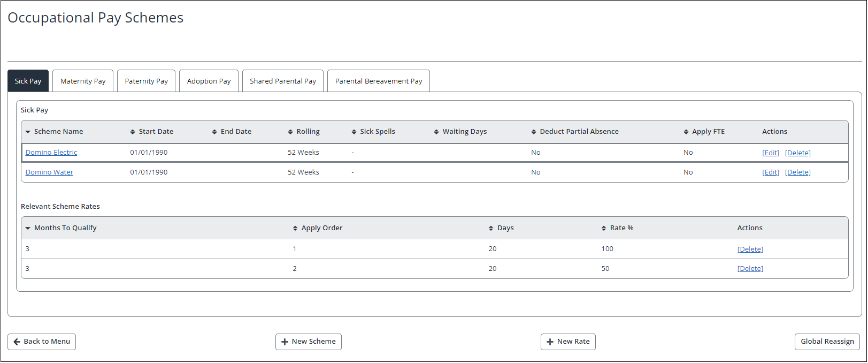
Task: Click the Rate % column header text
Action: click(x=622, y=228)
